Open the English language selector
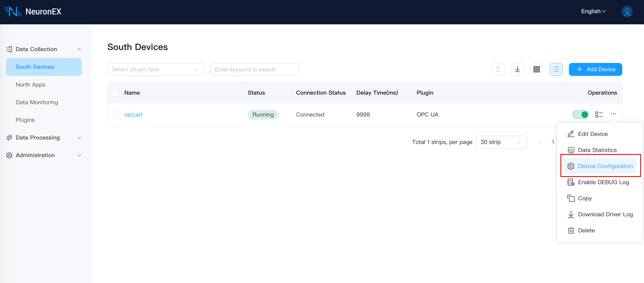 coord(593,11)
